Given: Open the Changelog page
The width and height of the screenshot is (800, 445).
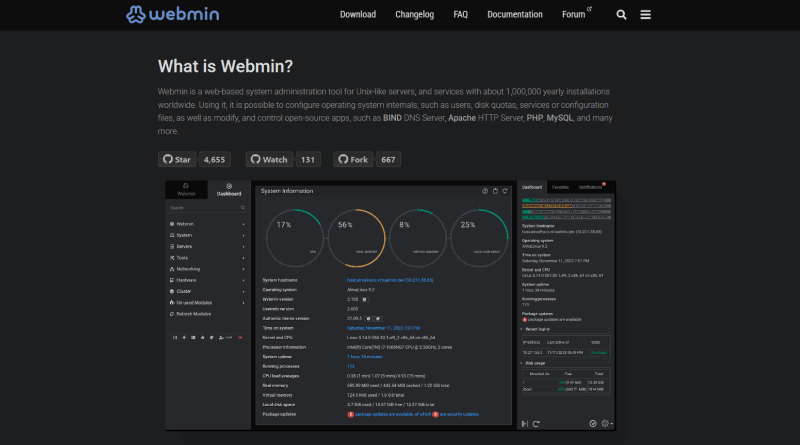Looking at the screenshot, I should coord(414,14).
